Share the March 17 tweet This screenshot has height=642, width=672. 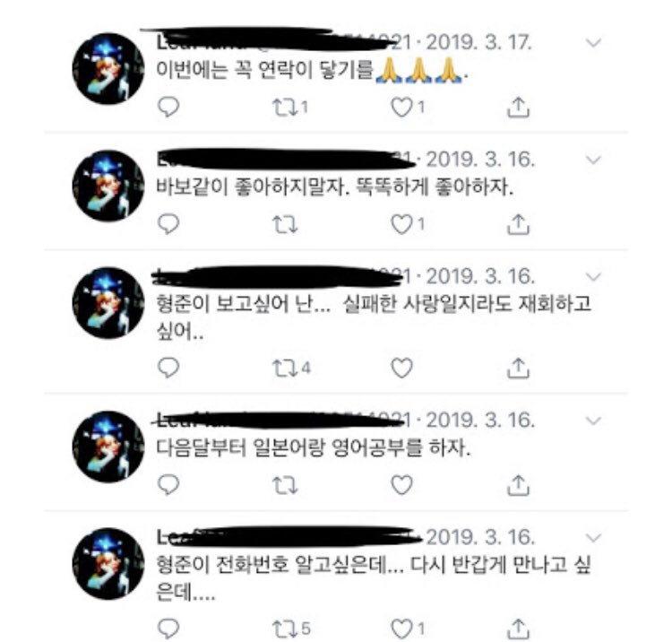point(518,107)
